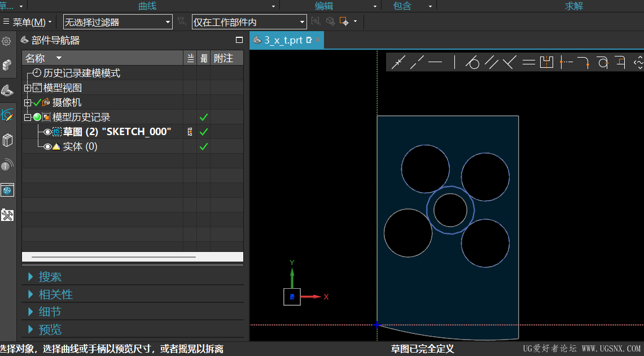Open the 曲线 ribbon group dropdown arrow

[273, 6]
